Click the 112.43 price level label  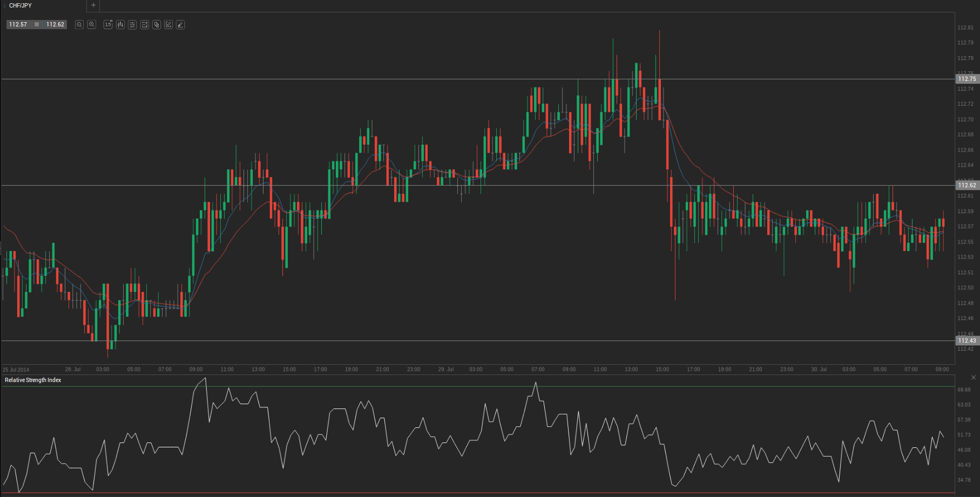pyautogui.click(x=967, y=341)
